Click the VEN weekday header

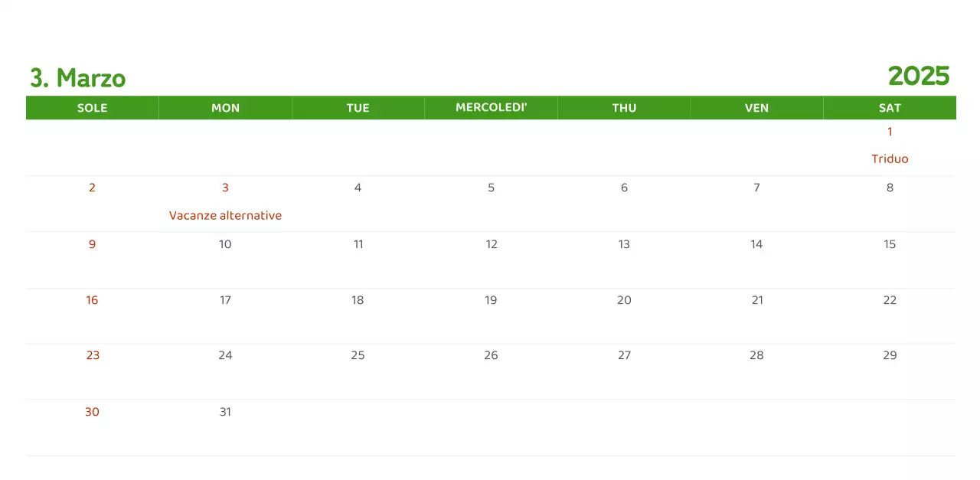point(756,108)
